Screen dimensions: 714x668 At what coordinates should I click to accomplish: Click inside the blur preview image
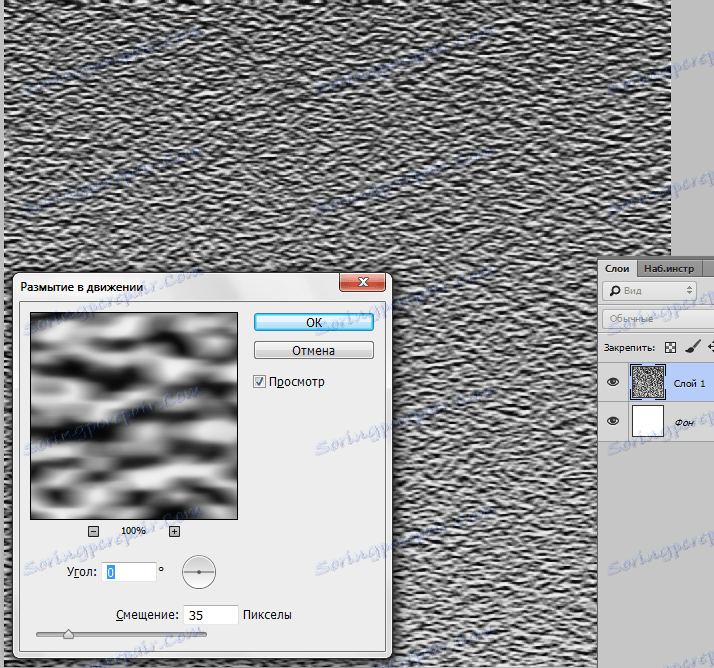[134, 416]
